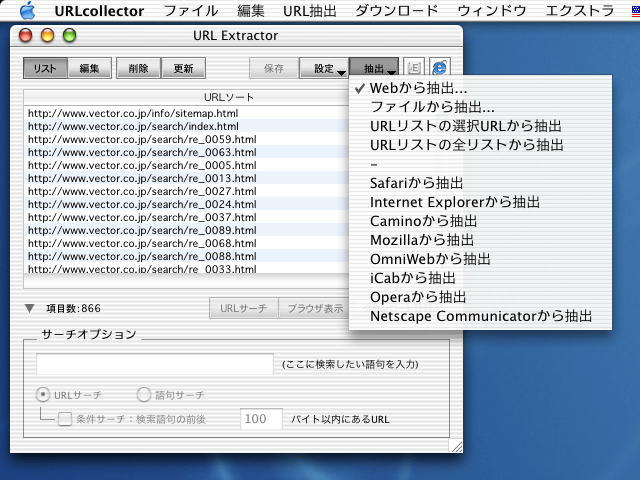The image size is (640, 480).
Task: Click the search phrase input field
Action: [155, 364]
